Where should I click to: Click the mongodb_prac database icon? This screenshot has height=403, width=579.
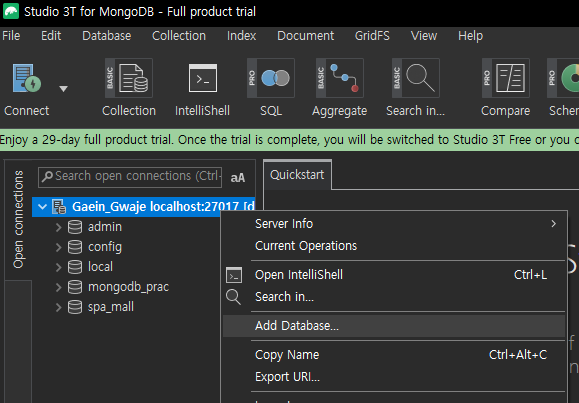coord(75,287)
